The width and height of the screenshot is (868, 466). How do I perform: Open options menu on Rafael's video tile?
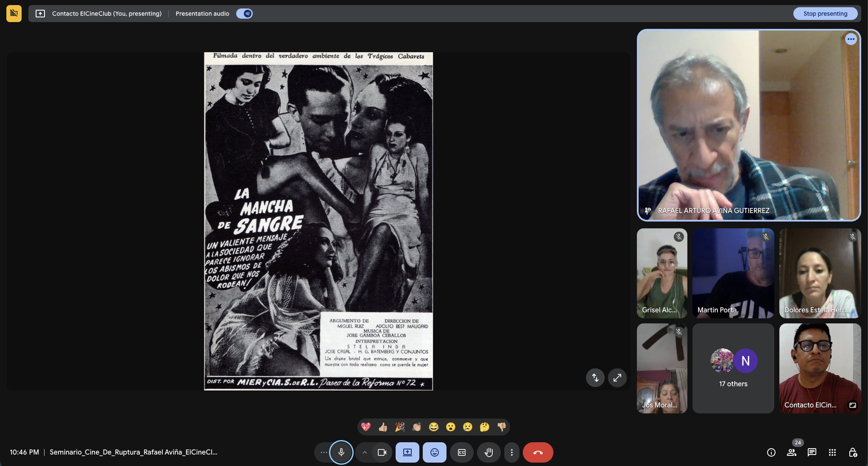pos(851,39)
